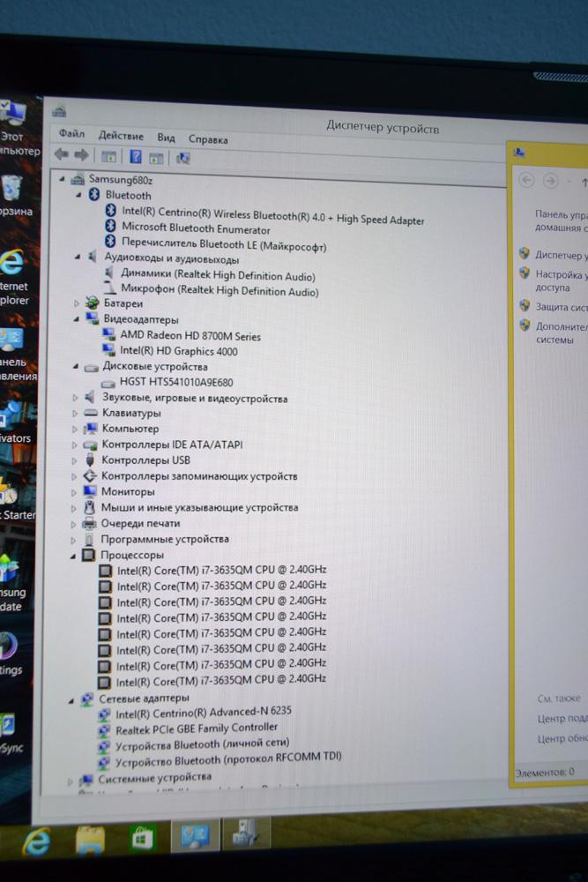588x882 pixels.
Task: Expand the Клавиатуры category
Action: 75,413
